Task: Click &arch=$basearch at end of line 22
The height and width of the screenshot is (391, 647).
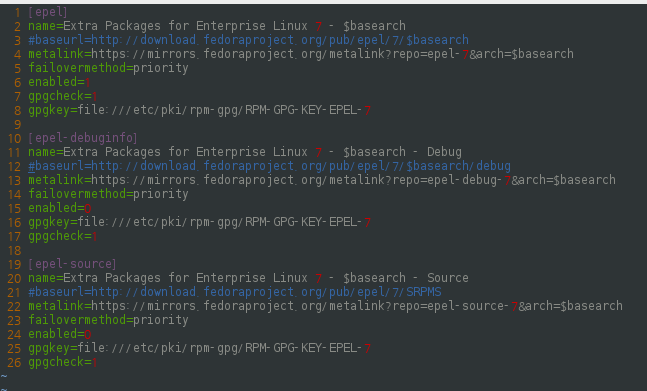Action: click(571, 306)
